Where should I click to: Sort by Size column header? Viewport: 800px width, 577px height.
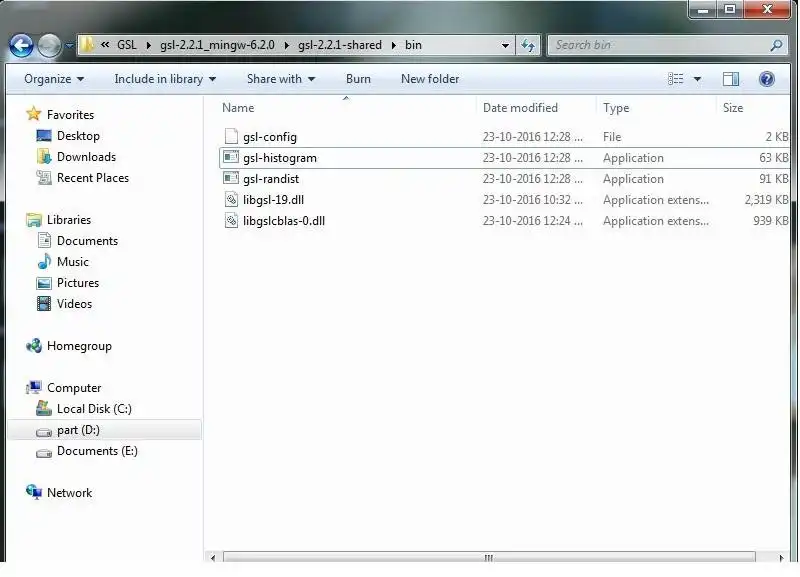point(733,108)
